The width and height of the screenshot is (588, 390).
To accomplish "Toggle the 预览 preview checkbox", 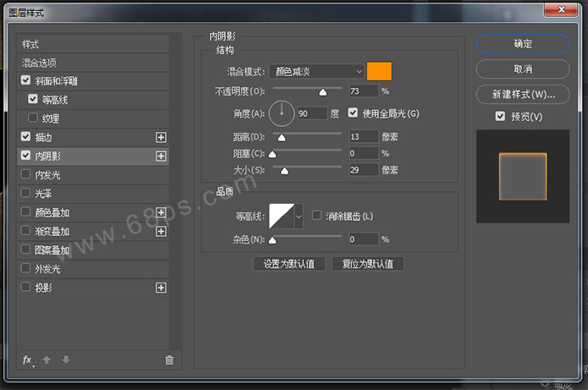I will [x=500, y=116].
